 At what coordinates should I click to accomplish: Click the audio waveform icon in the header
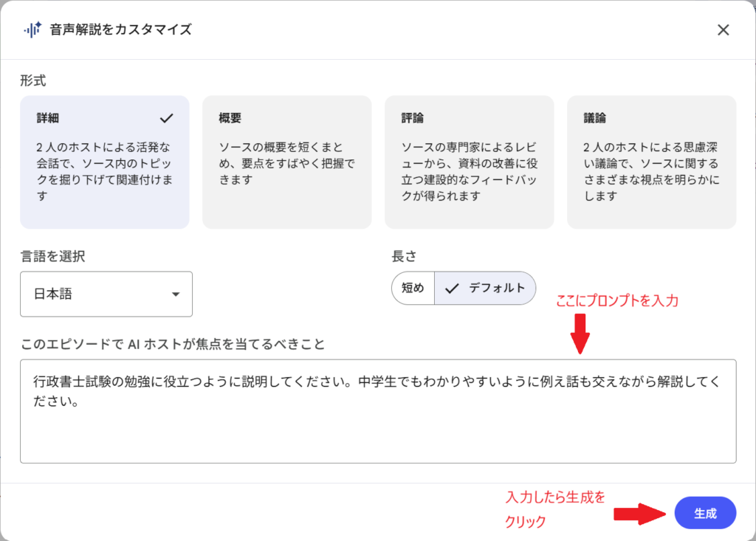32,30
